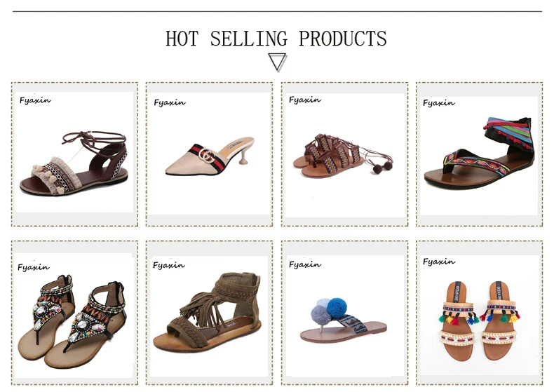
Task: Click Fyaxin logo on fringe sandal card
Action: tap(169, 265)
